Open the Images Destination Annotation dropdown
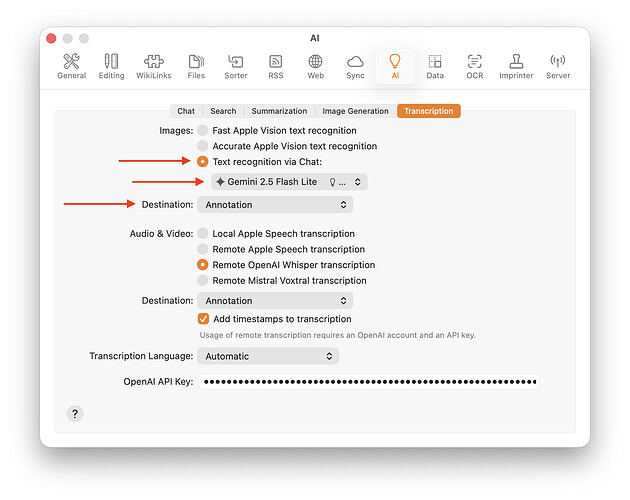Viewport: 630px width, 500px height. click(x=275, y=205)
